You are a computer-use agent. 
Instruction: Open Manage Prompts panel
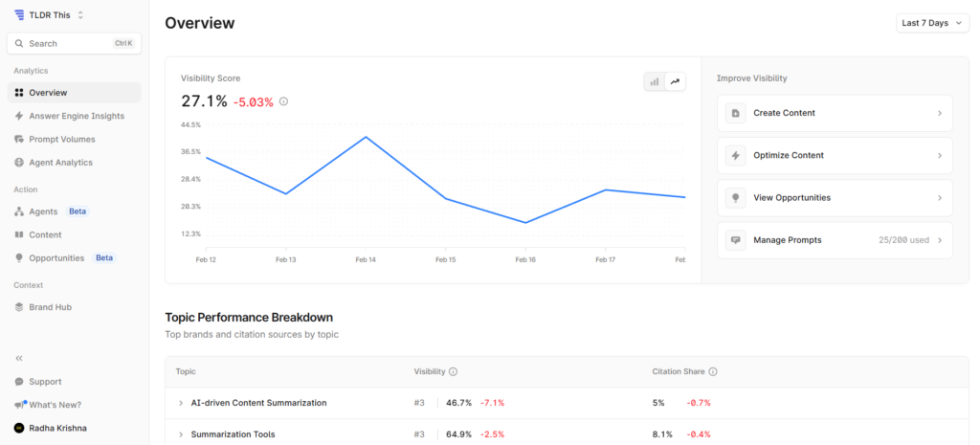pos(835,240)
